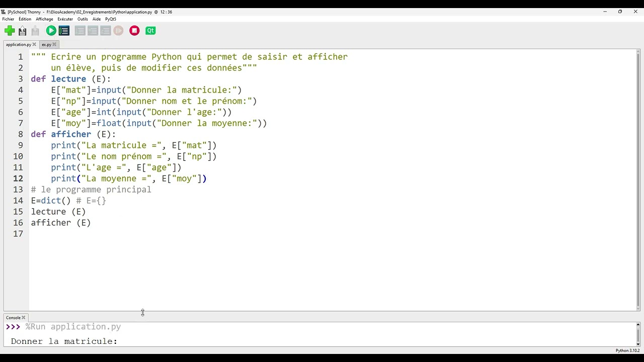Click code line 'def lecture (E):'
The width and height of the screenshot is (644, 362).
pos(70,79)
